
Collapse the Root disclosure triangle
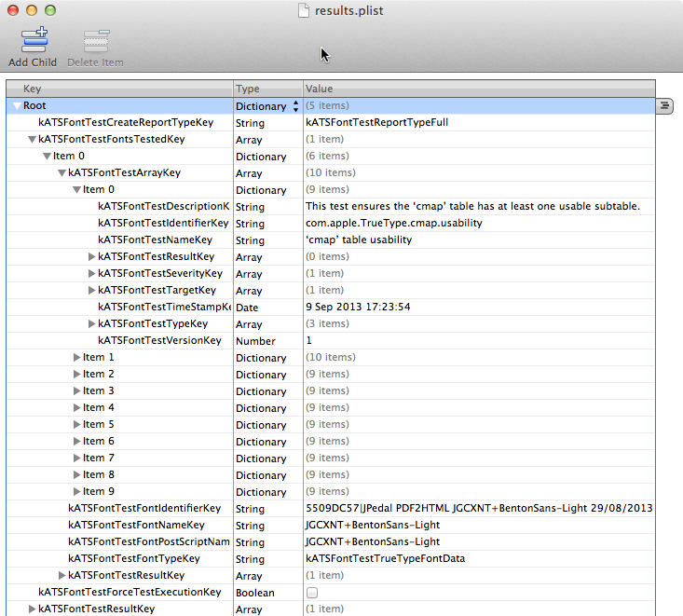point(17,106)
